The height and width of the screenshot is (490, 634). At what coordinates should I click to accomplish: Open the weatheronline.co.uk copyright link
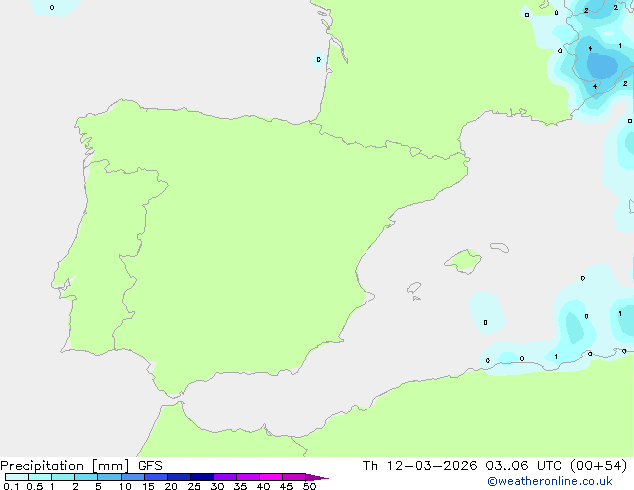pyautogui.click(x=550, y=481)
